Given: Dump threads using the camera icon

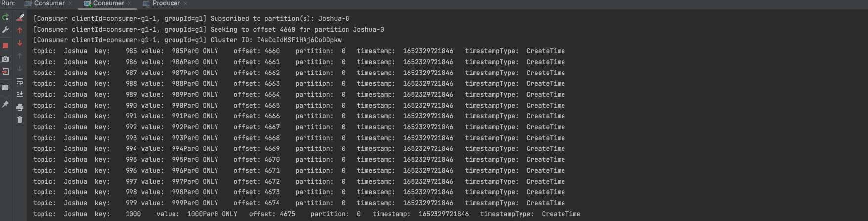Looking at the screenshot, I should click(5, 59).
